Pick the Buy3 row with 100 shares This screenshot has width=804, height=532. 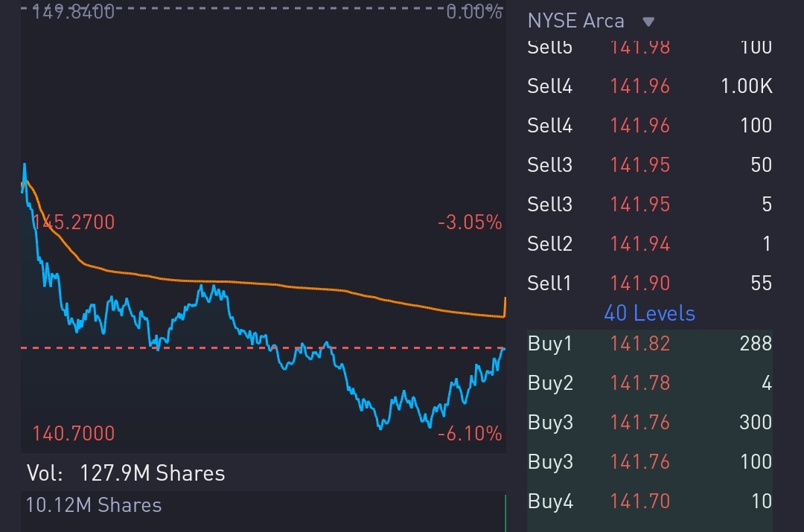click(649, 461)
